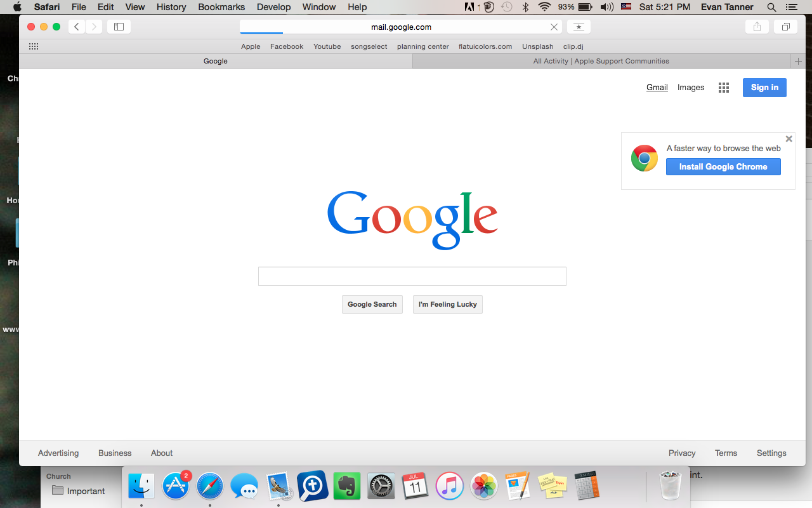Open the History menu

pos(171,7)
